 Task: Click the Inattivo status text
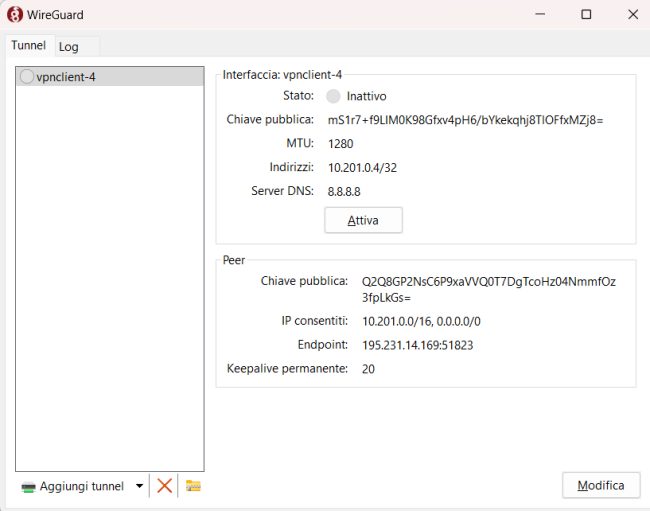point(366,96)
